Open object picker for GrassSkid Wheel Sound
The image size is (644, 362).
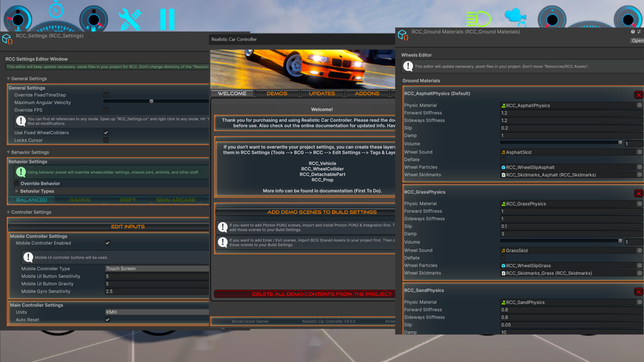639,250
